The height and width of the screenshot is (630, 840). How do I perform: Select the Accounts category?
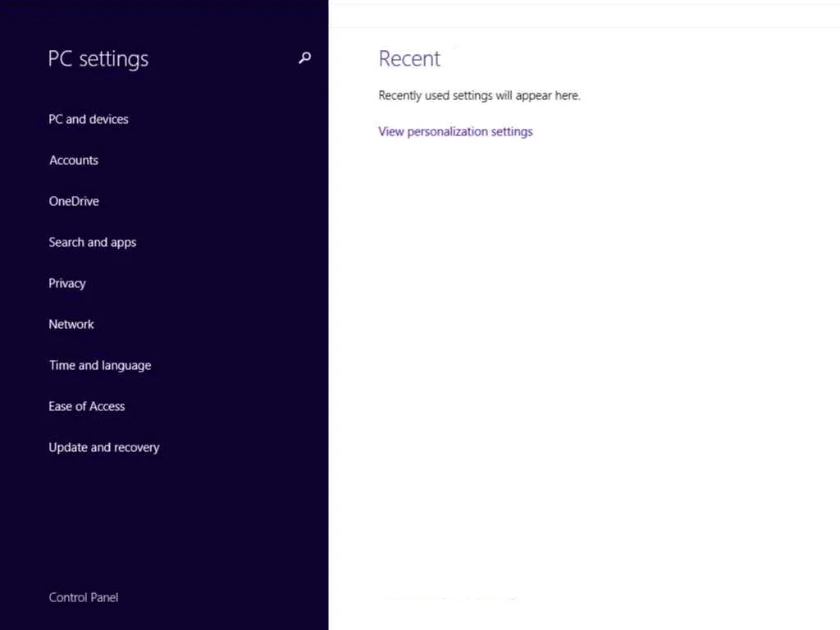74,160
